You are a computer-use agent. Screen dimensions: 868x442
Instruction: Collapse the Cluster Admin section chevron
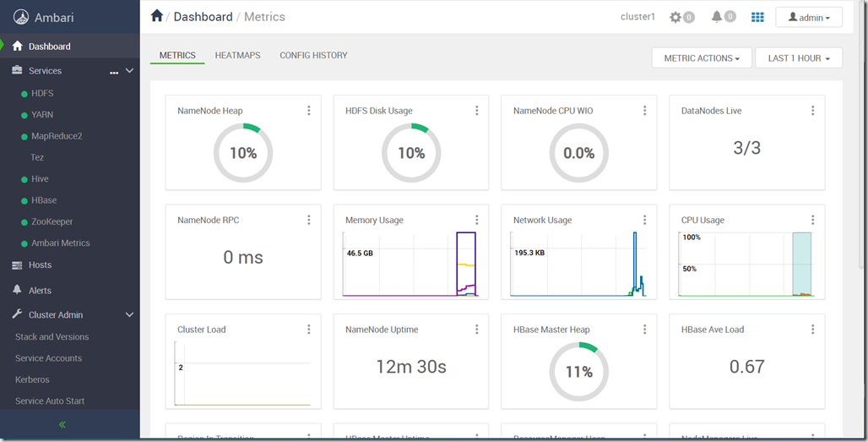click(129, 314)
